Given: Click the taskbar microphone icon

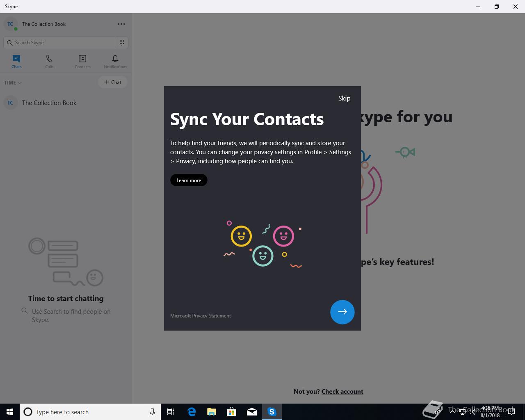Looking at the screenshot, I should 152,412.
